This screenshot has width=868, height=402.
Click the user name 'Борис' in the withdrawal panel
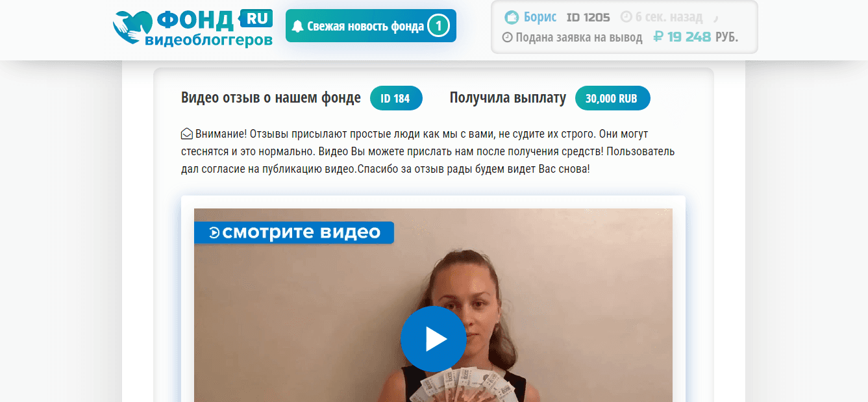point(540,18)
